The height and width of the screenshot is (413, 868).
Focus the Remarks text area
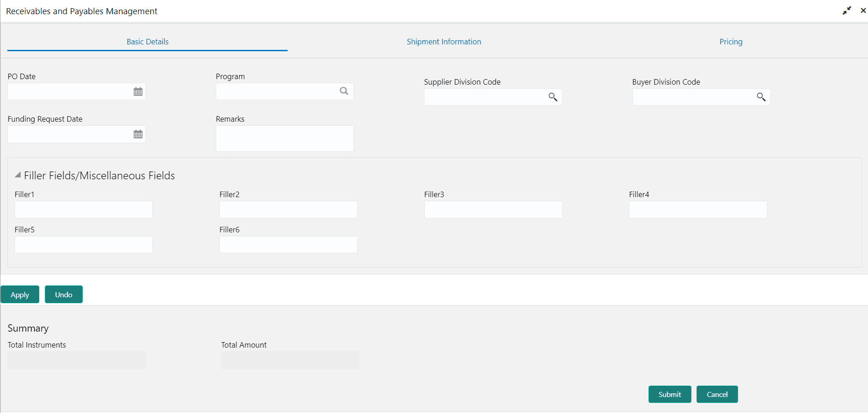[284, 139]
